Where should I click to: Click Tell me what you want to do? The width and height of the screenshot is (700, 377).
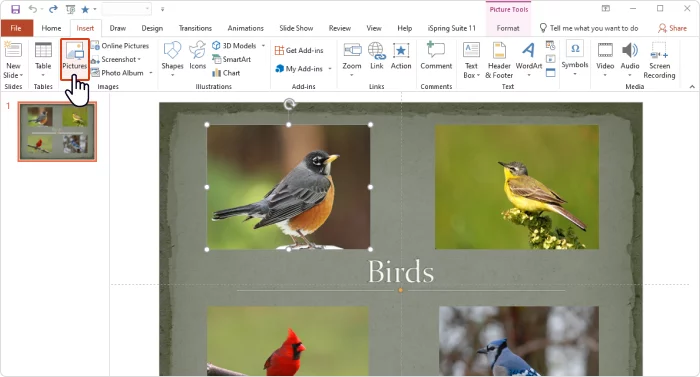coord(589,28)
